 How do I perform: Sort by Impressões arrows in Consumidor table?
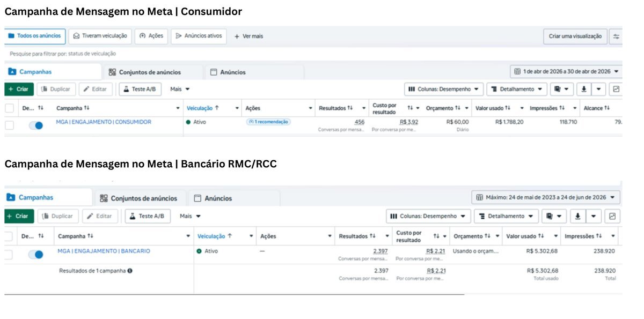[x=562, y=108]
